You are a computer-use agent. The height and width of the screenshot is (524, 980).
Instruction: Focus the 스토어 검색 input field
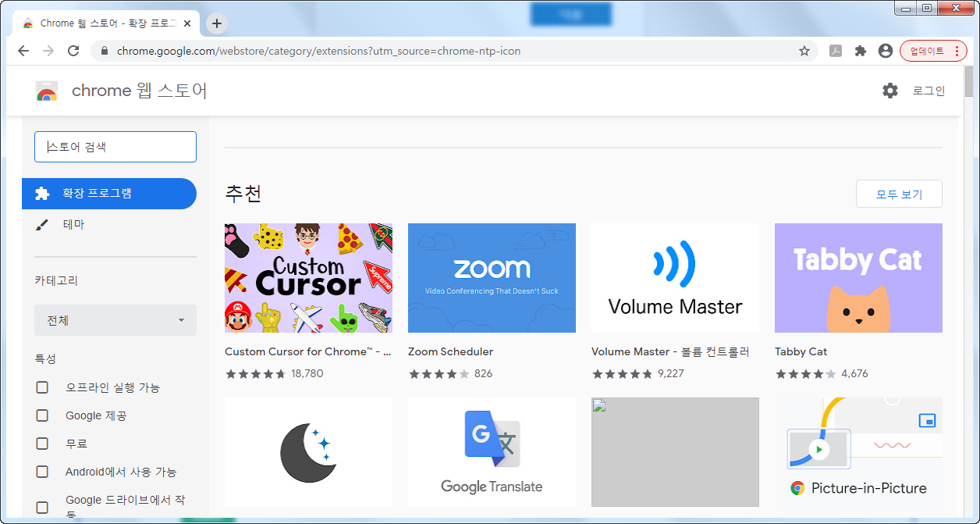[115, 147]
